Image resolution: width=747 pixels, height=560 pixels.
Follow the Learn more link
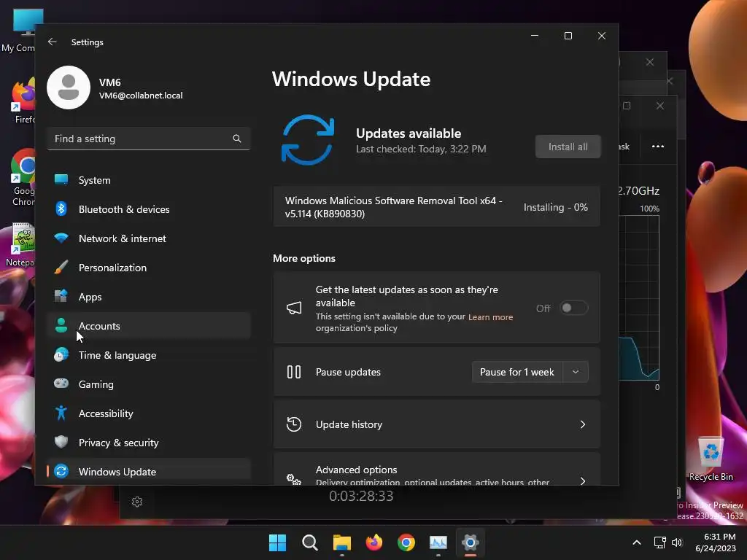pyautogui.click(x=490, y=317)
